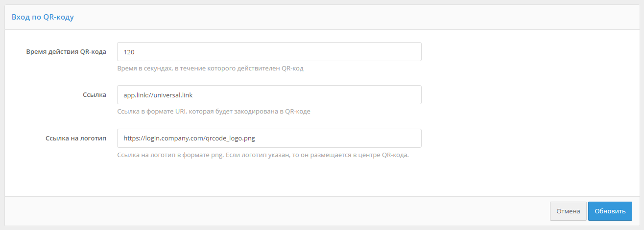Click blank panel area right of Ссылка field

click(529, 95)
